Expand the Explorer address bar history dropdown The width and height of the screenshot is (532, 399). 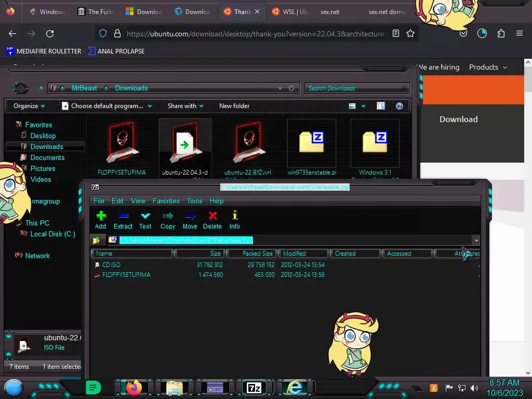point(280,88)
